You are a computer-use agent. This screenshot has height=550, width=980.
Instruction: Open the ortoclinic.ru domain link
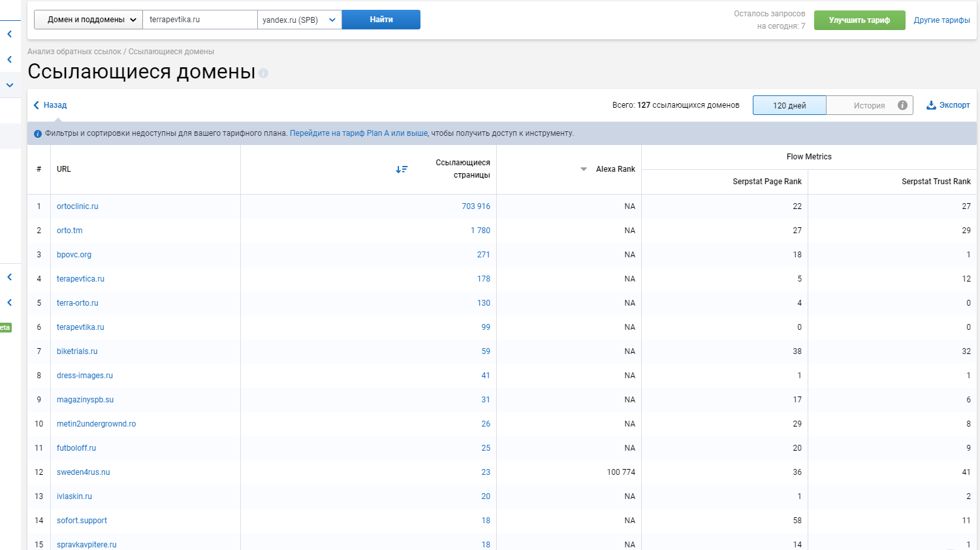pos(78,206)
